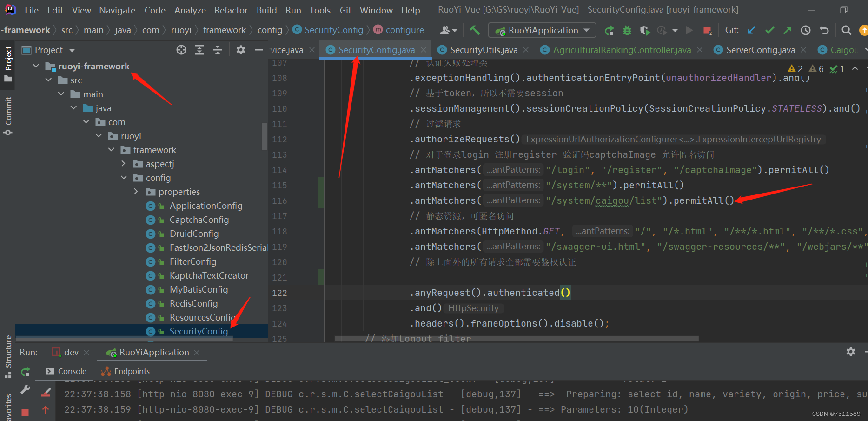
Task: Click the rerun icon in the Run panel
Action: (x=26, y=371)
